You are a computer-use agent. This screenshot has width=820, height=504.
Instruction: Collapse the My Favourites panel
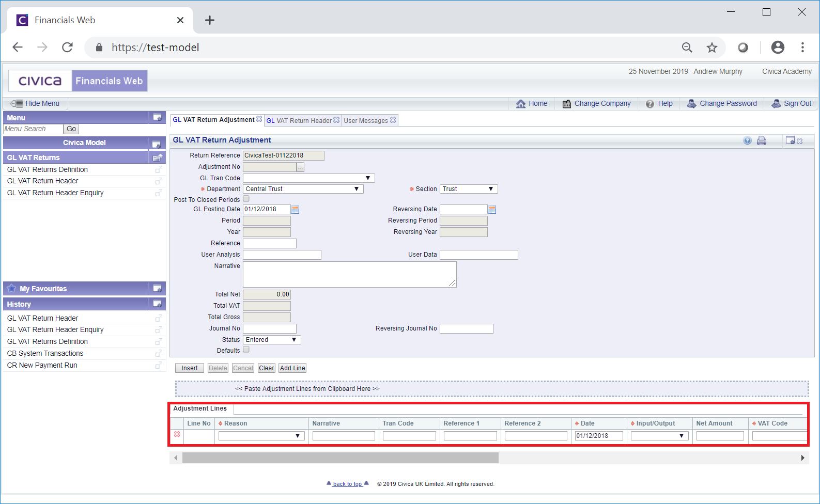pos(157,288)
